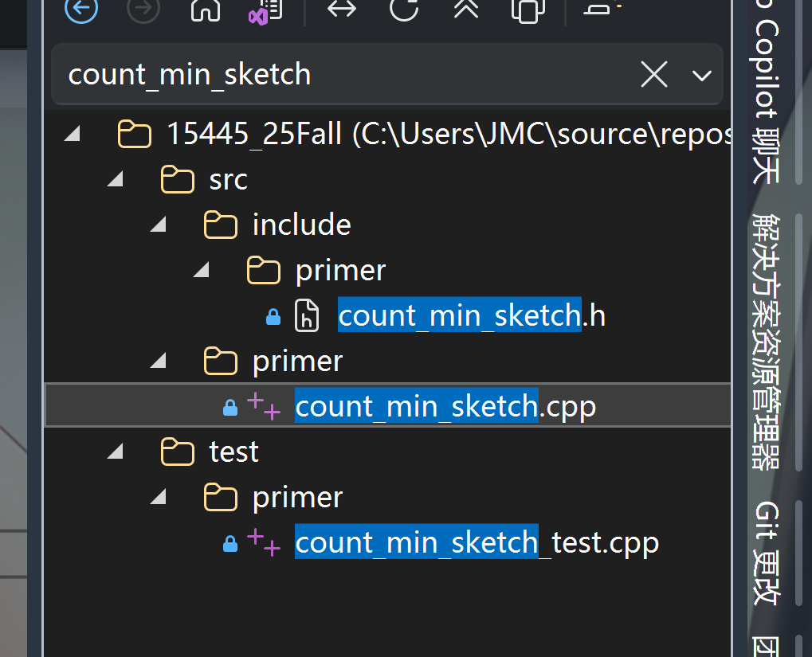
Task: Click the Sync with Active Document icon
Action: coord(342,9)
